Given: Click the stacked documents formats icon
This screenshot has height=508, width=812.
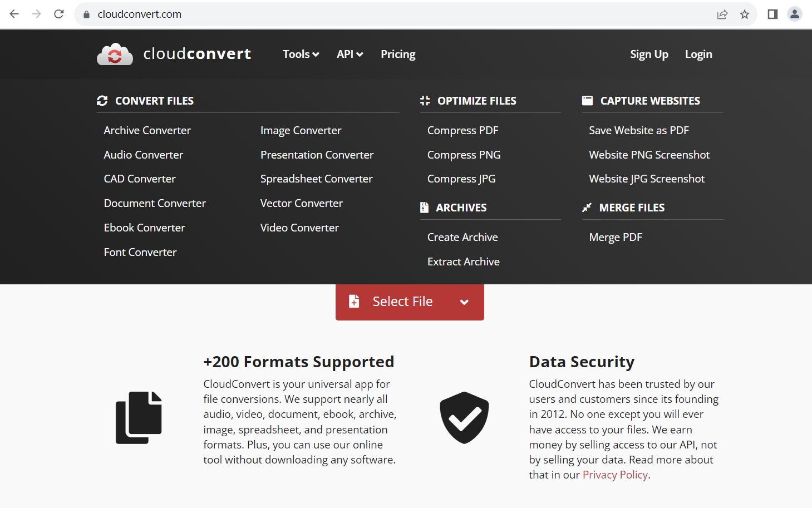Looking at the screenshot, I should [x=138, y=417].
